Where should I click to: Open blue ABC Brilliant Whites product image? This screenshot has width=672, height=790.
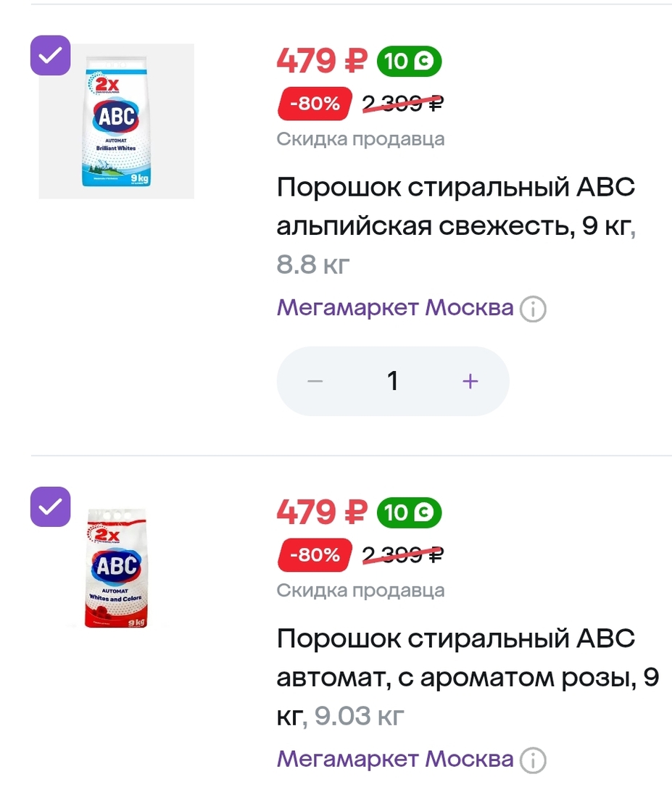(116, 121)
